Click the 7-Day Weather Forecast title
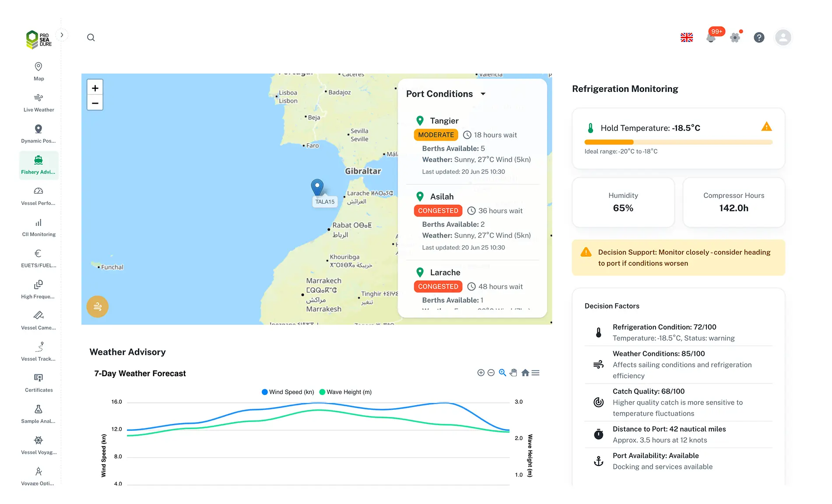 click(140, 374)
